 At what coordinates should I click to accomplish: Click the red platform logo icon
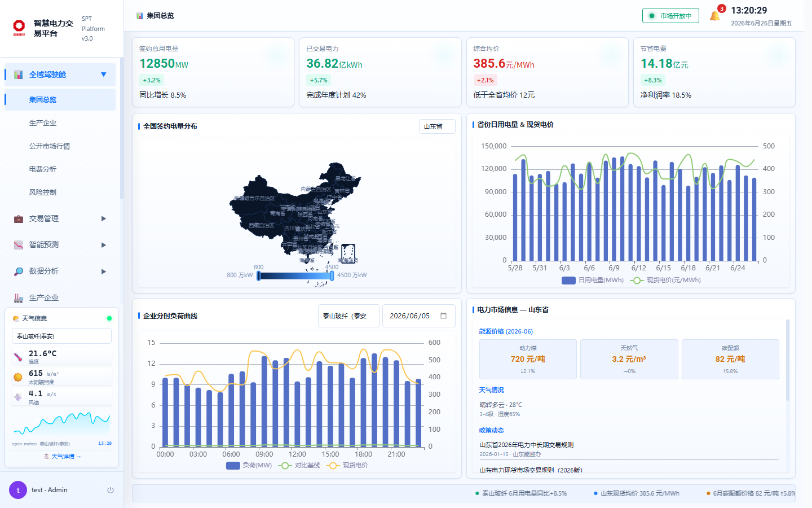[19, 27]
